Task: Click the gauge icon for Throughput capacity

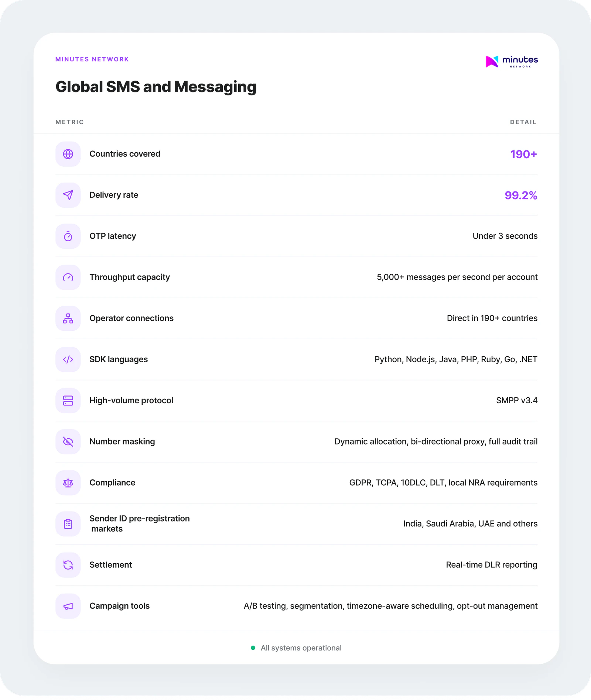Action: pos(68,277)
